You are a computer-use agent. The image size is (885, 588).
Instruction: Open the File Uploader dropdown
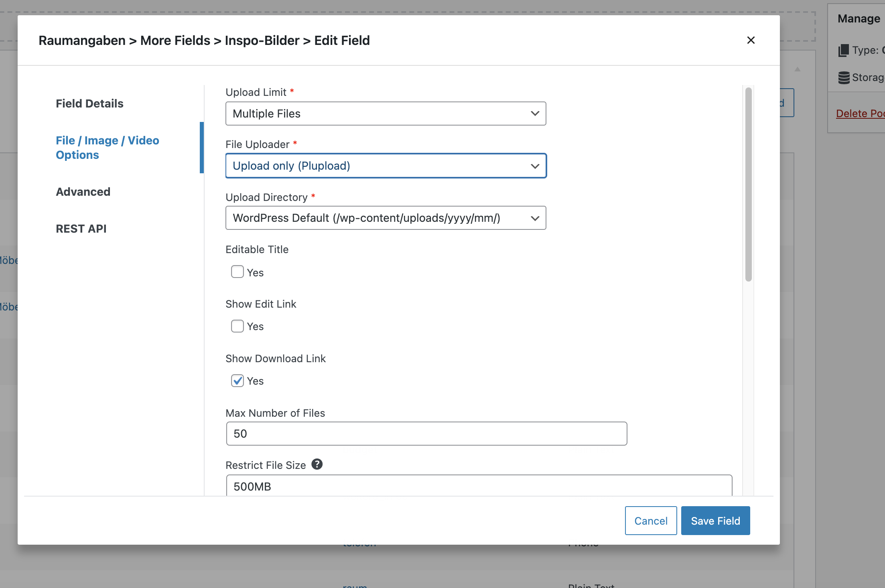pyautogui.click(x=386, y=166)
